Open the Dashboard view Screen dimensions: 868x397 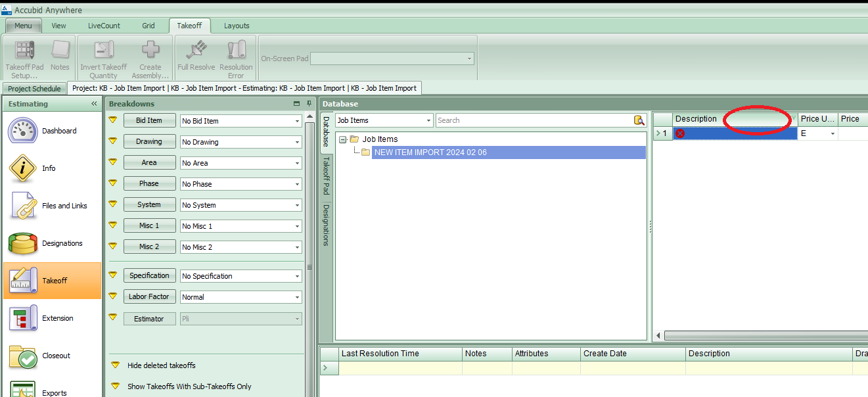tap(52, 130)
